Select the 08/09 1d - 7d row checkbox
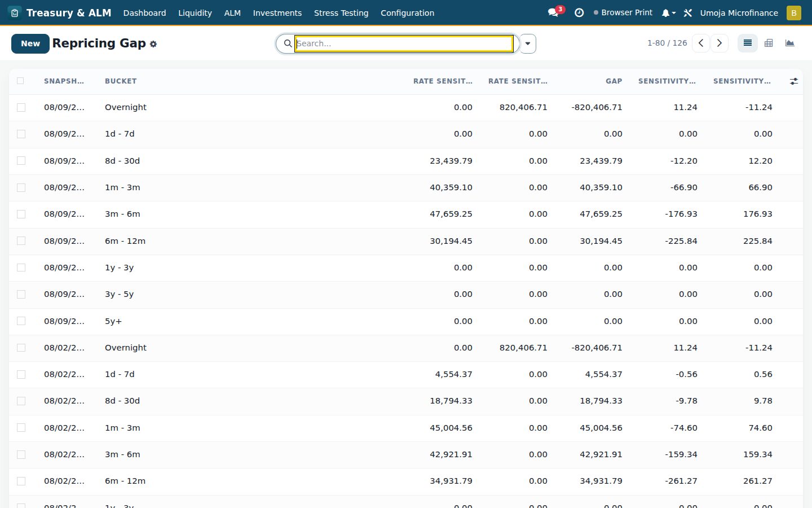 tap(21, 134)
